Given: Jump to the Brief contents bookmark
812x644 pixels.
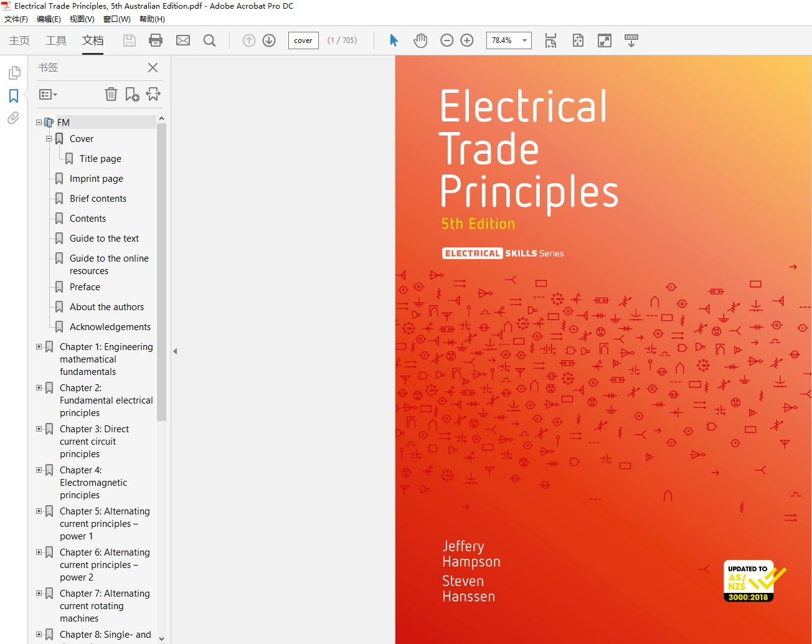Looking at the screenshot, I should pyautogui.click(x=98, y=199).
